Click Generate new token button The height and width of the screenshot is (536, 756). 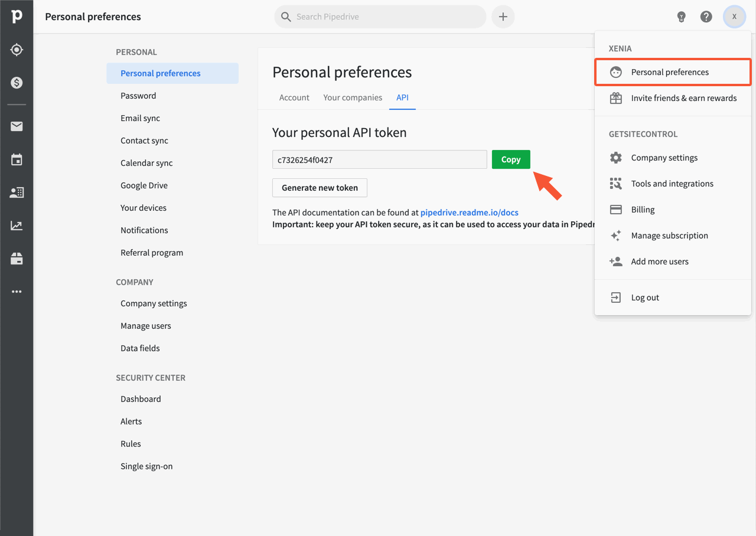[320, 188]
